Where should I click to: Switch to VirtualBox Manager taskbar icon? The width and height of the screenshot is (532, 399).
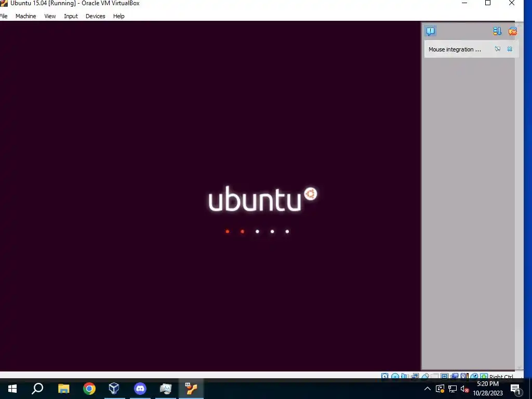pyautogui.click(x=114, y=389)
